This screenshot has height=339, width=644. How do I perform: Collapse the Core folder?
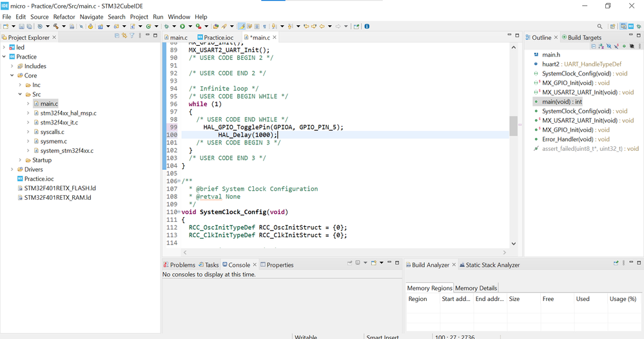tap(12, 75)
